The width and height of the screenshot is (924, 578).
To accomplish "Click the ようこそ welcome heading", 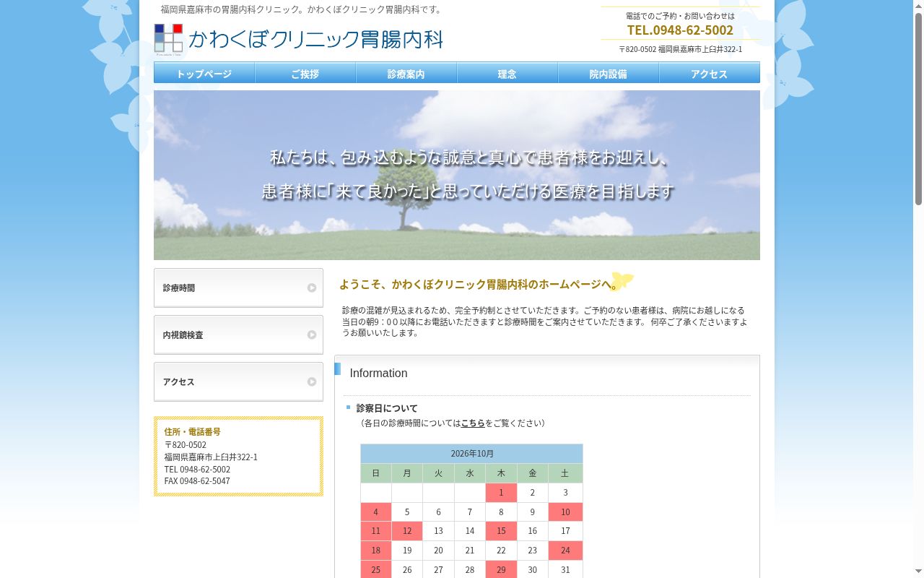I will click(479, 285).
